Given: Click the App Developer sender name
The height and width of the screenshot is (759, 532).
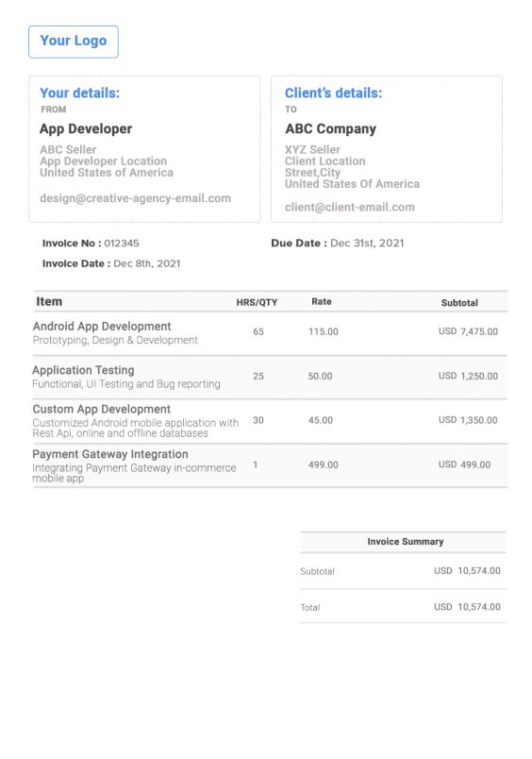Looking at the screenshot, I should [86, 128].
